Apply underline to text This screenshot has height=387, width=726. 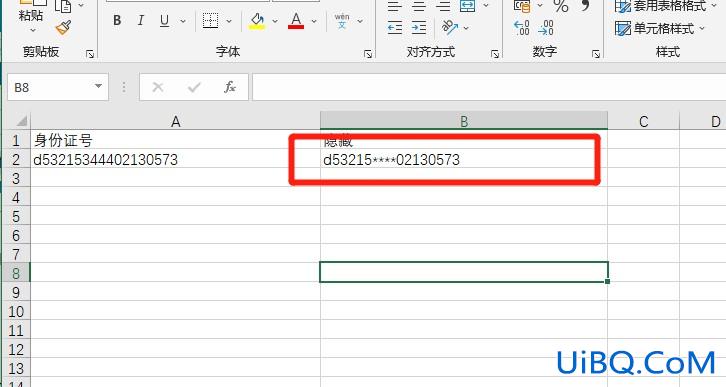[164, 20]
